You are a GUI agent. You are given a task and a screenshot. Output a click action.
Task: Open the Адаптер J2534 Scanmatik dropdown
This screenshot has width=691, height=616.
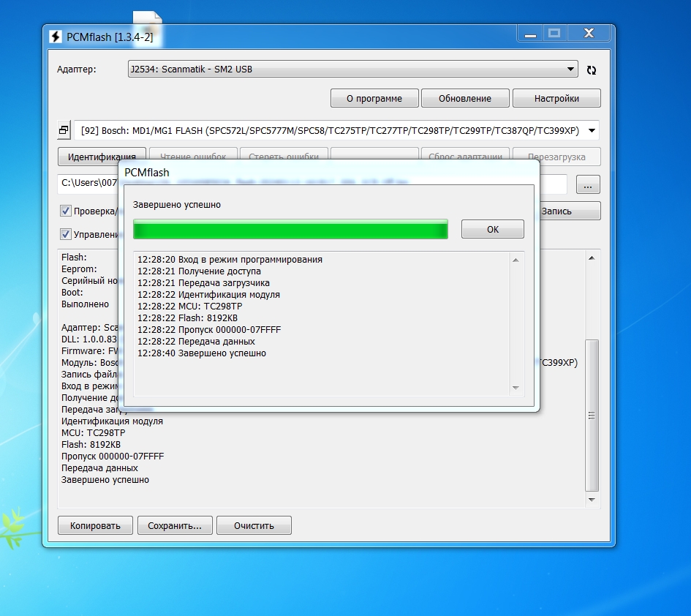coord(352,70)
